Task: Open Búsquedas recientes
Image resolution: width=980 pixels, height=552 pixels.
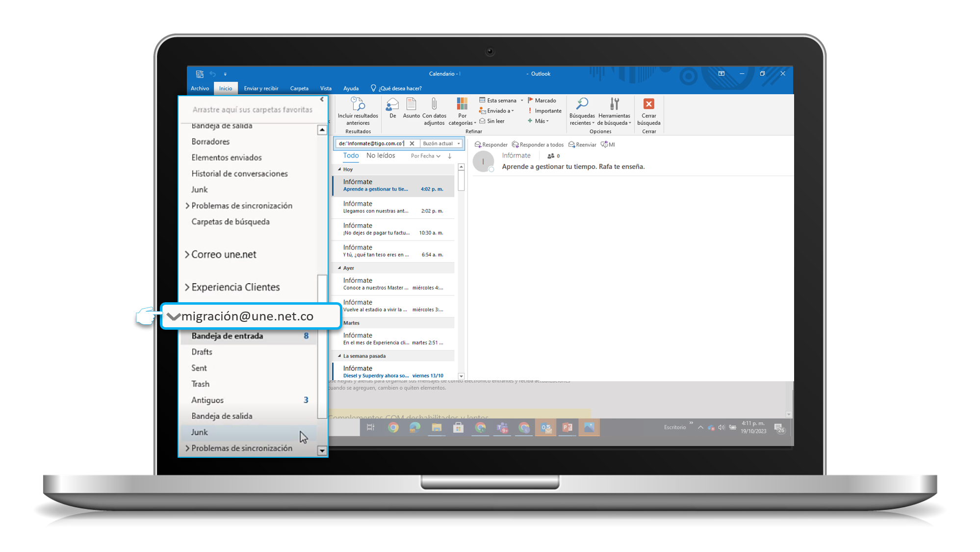Action: tap(582, 111)
